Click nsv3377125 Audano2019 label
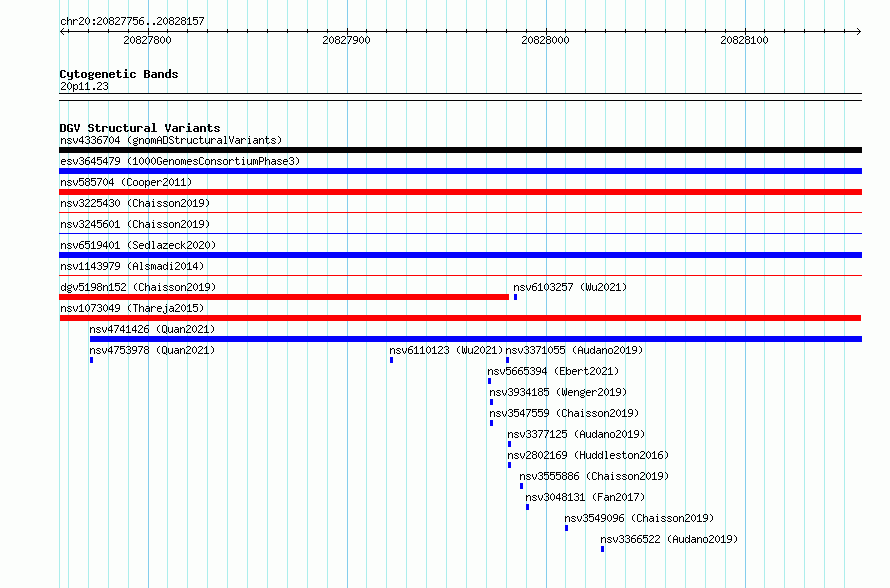This screenshot has width=890, height=588. [x=576, y=434]
